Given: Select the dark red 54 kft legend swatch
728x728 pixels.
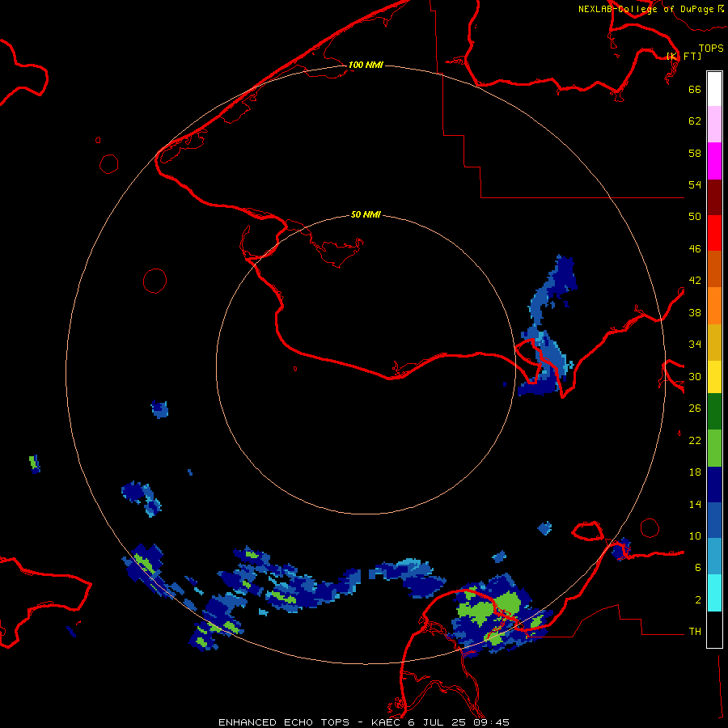Looking at the screenshot, I should coord(714,197).
